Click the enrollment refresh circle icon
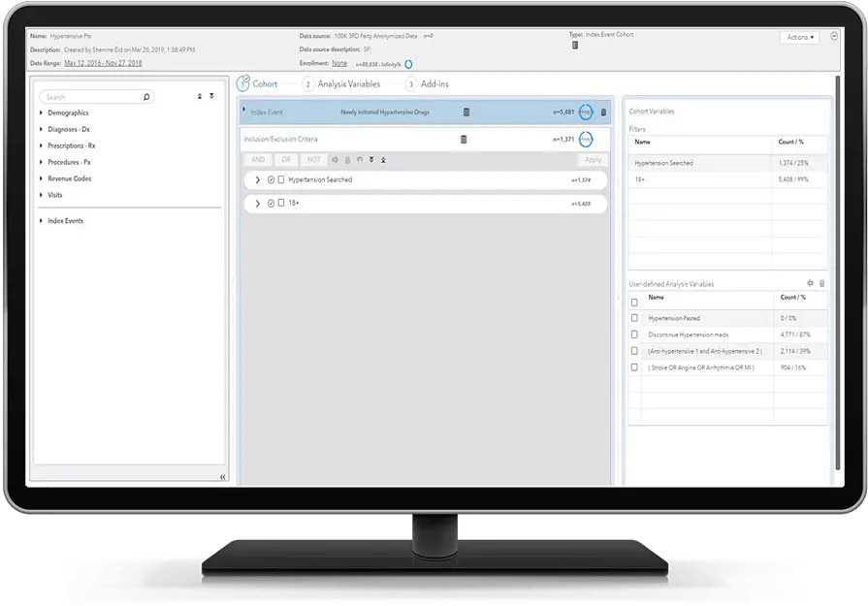 (x=408, y=64)
